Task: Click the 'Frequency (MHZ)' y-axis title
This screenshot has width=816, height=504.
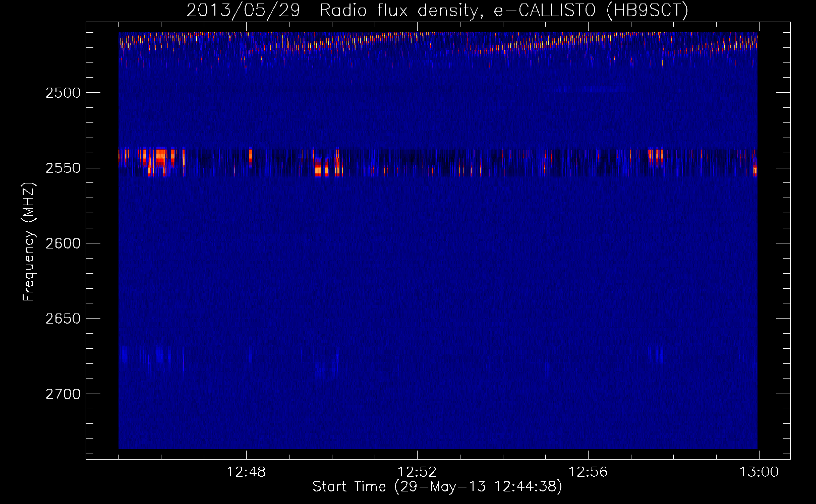Action: coord(29,241)
